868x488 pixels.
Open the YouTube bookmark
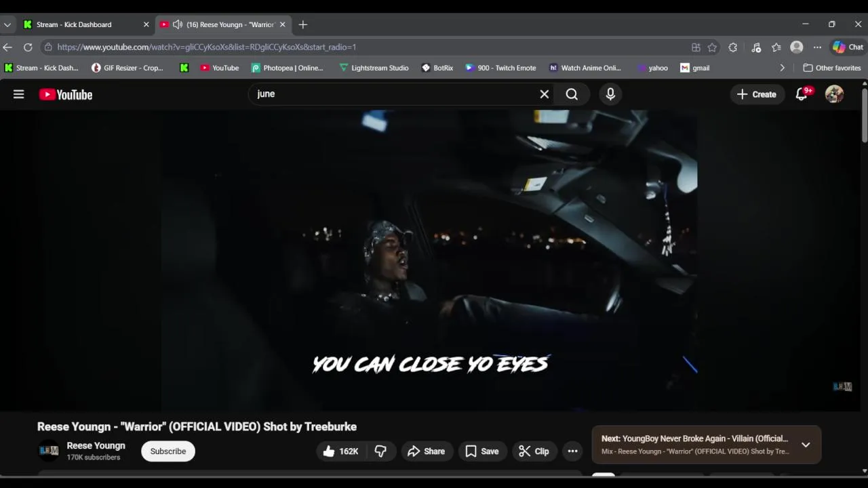point(219,68)
